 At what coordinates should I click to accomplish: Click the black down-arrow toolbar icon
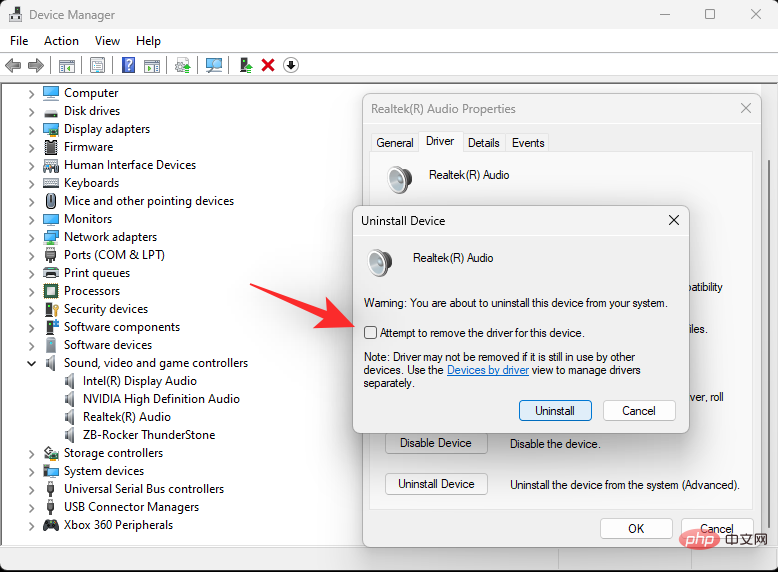tap(291, 65)
